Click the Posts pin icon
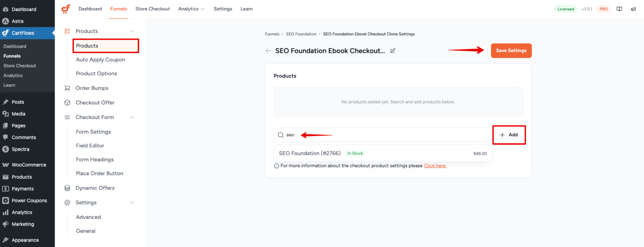 pyautogui.click(x=6, y=102)
